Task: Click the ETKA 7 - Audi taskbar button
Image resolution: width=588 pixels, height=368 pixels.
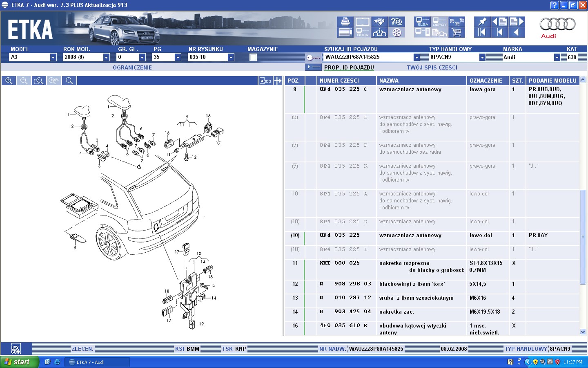Action: 97,362
